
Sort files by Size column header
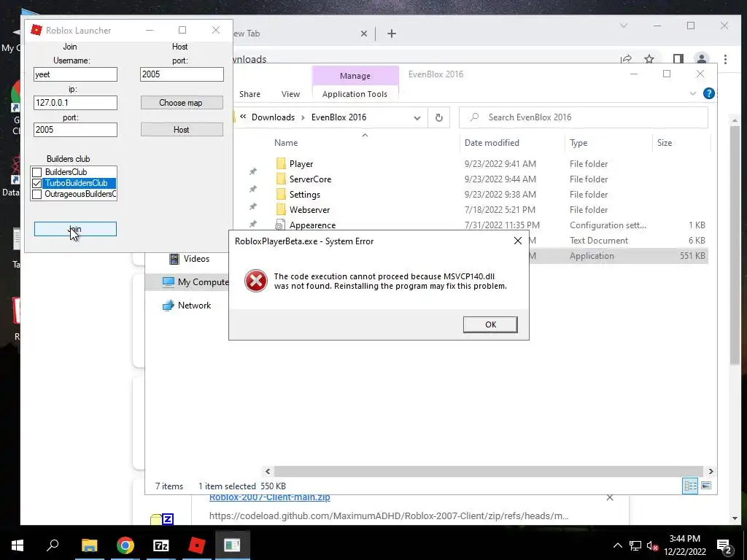665,142
